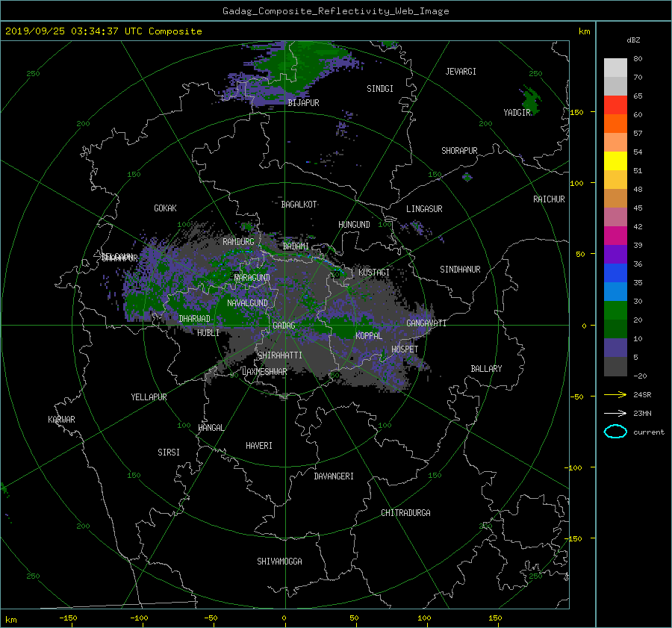
Task: Click the BADAMI city label
Action: 296,246
